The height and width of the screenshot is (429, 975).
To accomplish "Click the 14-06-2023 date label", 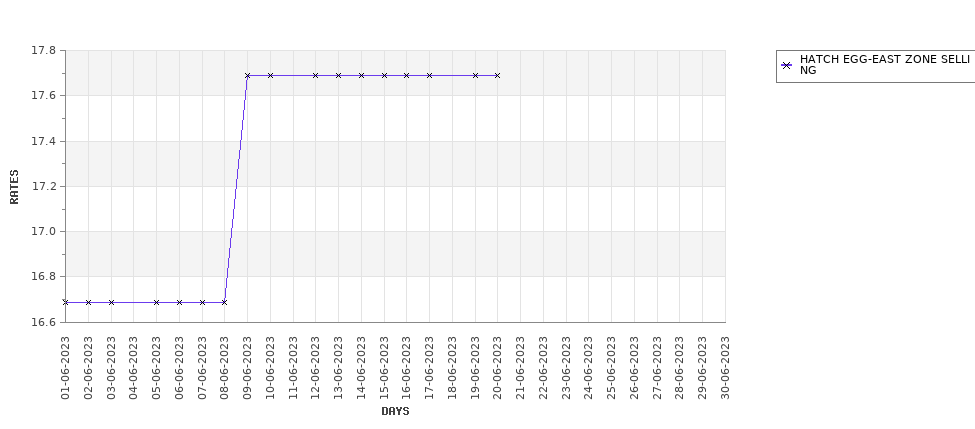I will tap(361, 367).
